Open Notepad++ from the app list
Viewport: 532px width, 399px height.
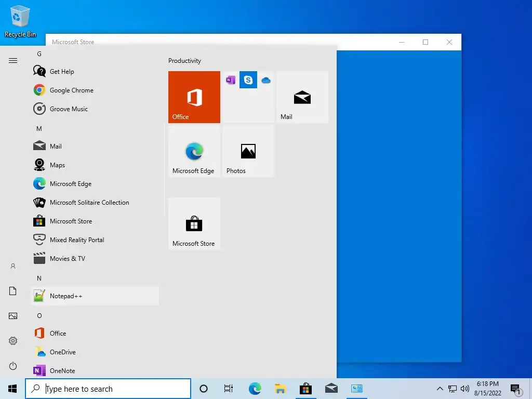[x=95, y=296]
